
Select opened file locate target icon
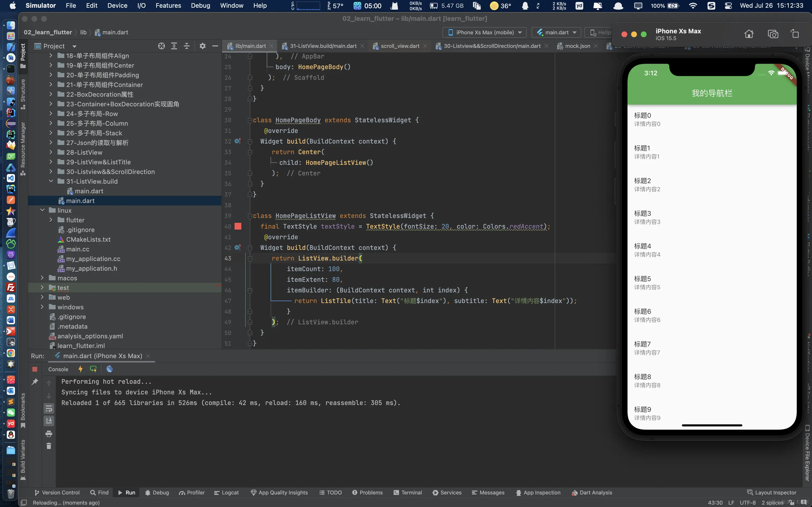161,46
